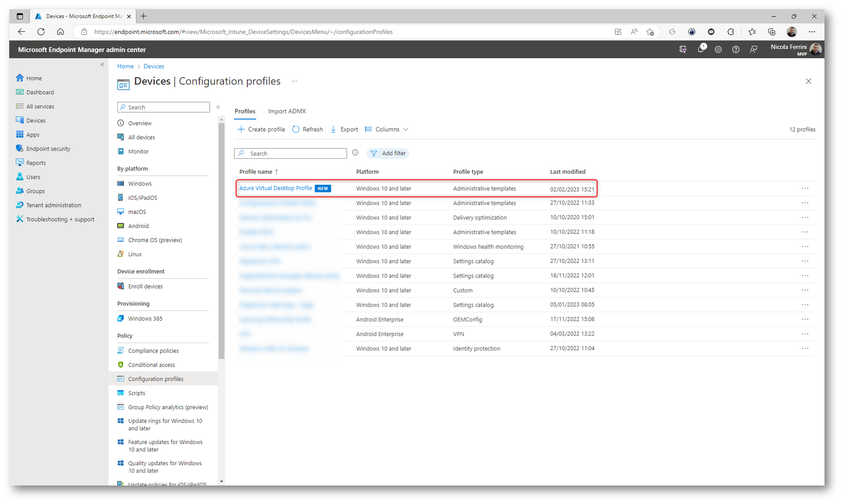Open Reports in the left navigation

coord(31,163)
